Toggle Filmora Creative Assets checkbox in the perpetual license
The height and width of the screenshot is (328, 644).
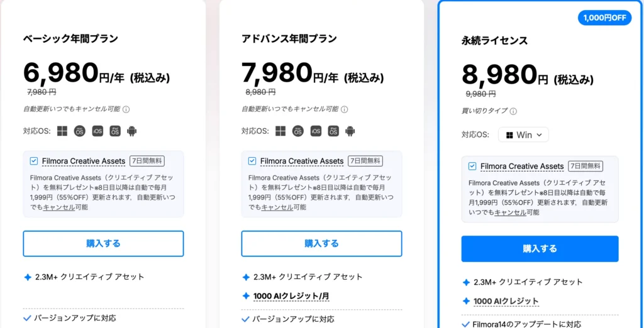tap(472, 166)
